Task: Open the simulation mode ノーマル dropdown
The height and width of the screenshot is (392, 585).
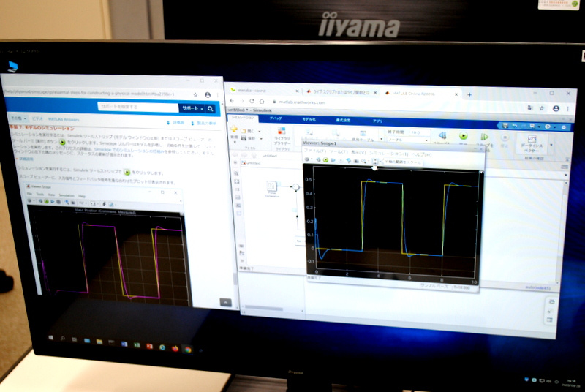Action: coord(407,139)
